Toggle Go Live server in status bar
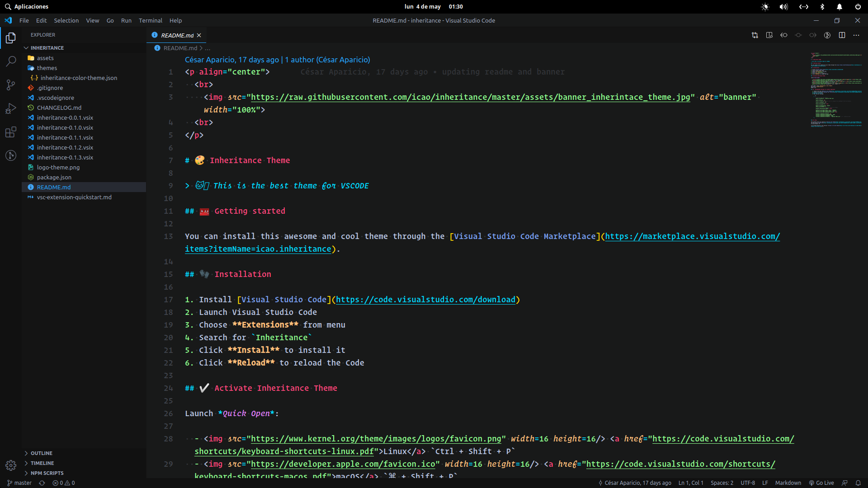 [x=821, y=483]
